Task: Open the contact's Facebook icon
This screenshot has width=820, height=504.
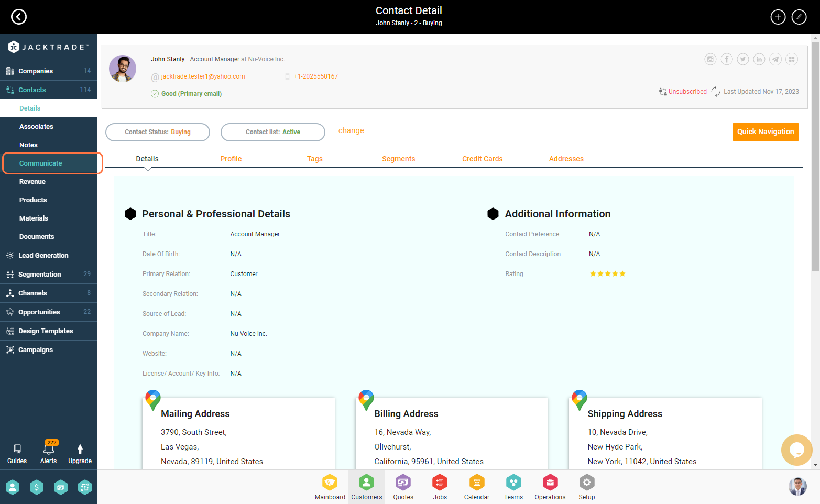Action: point(727,59)
